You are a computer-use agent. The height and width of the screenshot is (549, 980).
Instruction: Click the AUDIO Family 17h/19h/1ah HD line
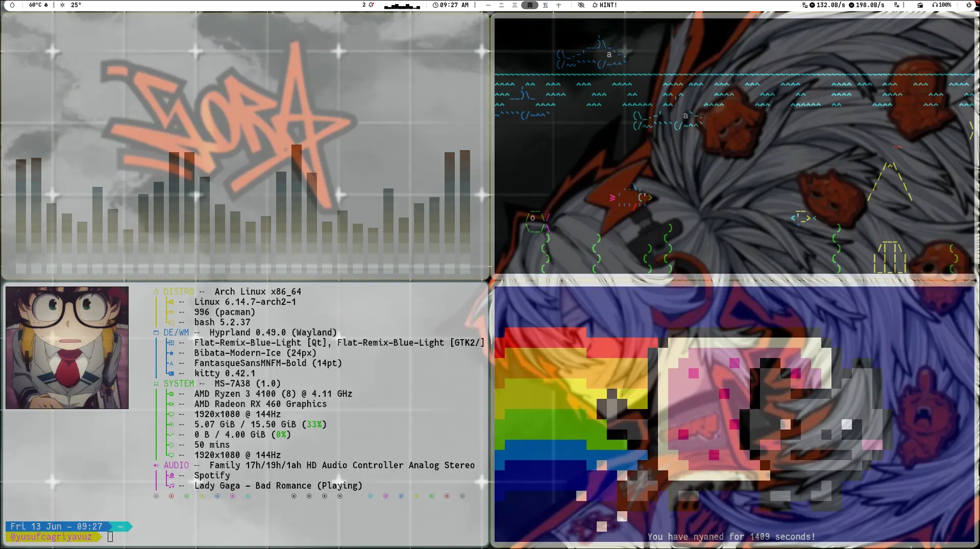pos(314,465)
